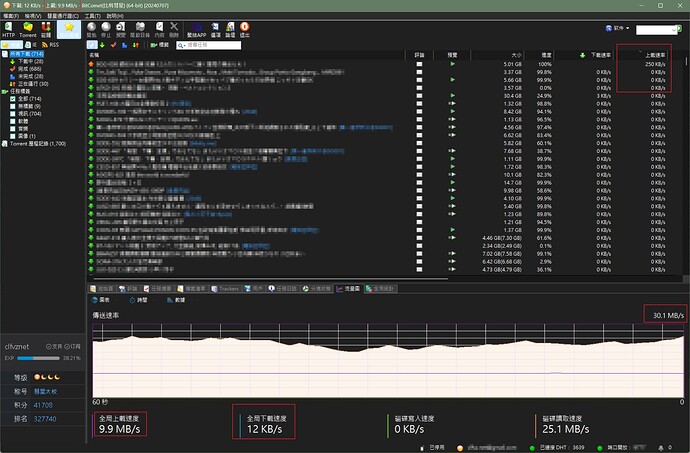Click the 圖表 chart view button
Viewport: 690px width, 453px height.
click(100, 300)
